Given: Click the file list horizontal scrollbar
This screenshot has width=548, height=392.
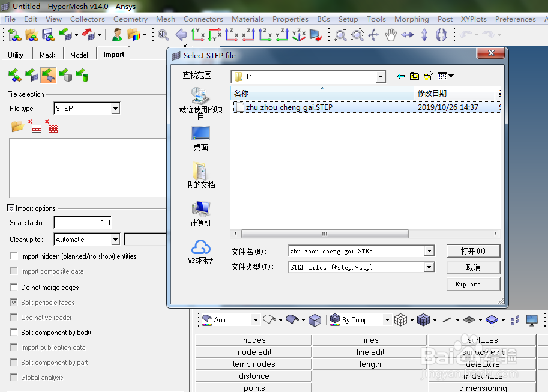Looking at the screenshot, I should pyautogui.click(x=325, y=234).
